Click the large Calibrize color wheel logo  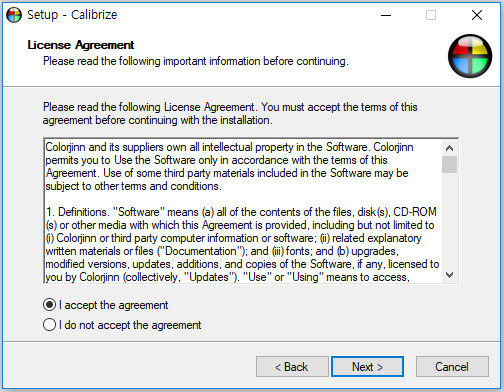(x=470, y=56)
